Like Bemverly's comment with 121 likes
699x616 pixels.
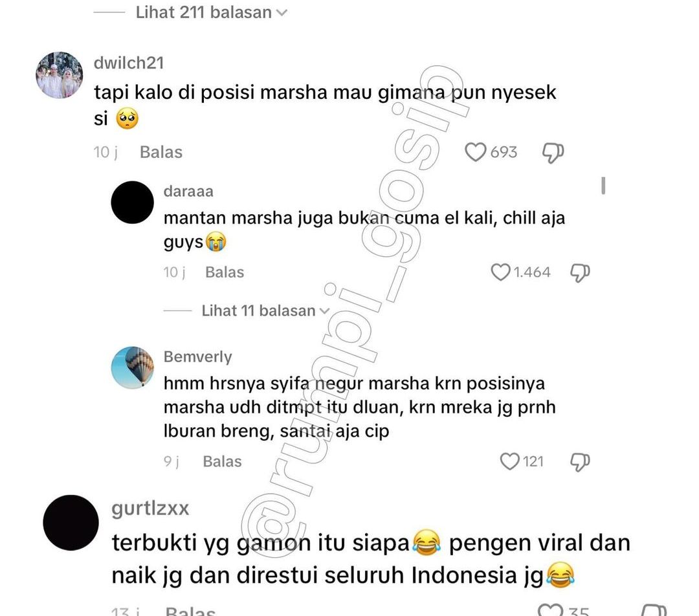[509, 461]
